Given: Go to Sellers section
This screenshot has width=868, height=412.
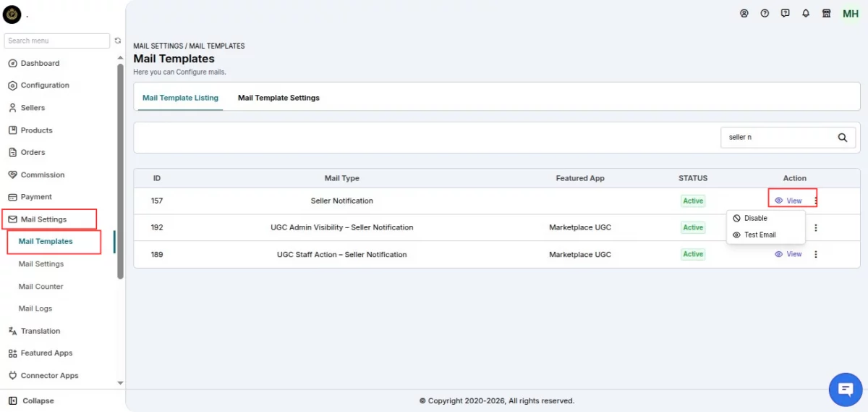Looking at the screenshot, I should (33, 108).
